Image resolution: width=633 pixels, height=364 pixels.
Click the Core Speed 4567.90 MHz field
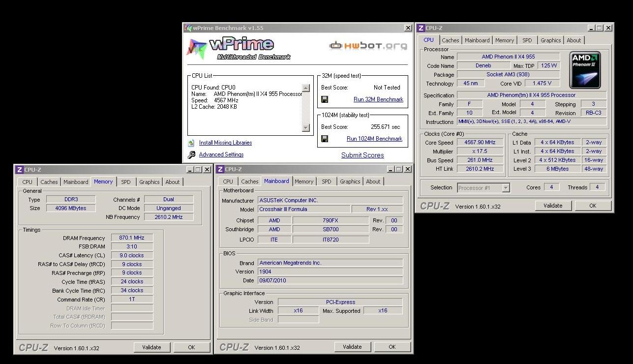480,142
